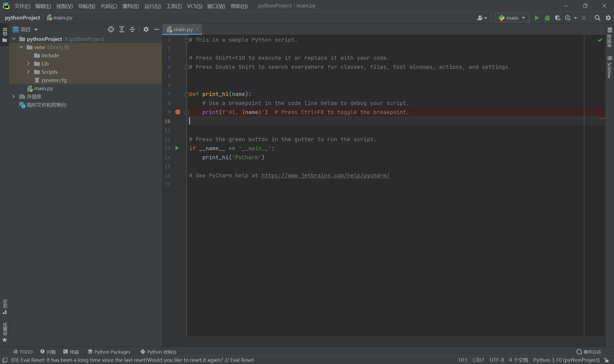Click the green Run button in toolbar
This screenshot has width=614, height=364.
(537, 18)
